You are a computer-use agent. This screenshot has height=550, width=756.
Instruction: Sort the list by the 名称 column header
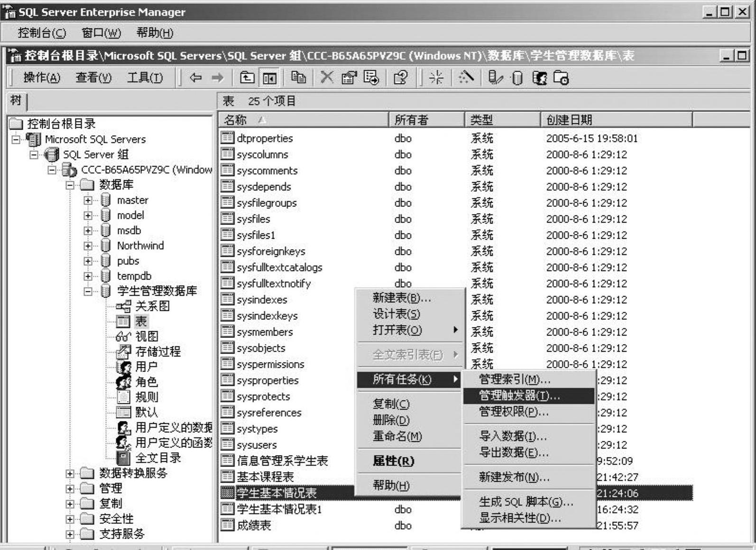tap(304, 120)
